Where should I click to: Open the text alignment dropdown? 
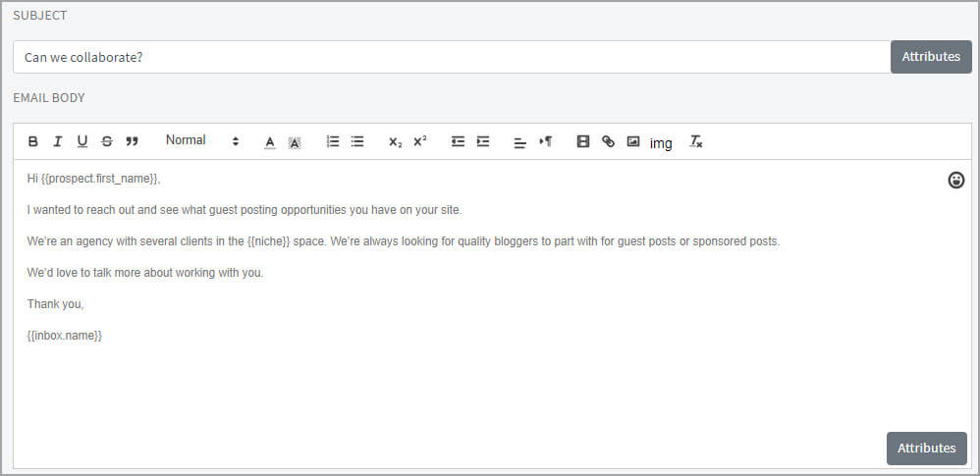coord(520,141)
